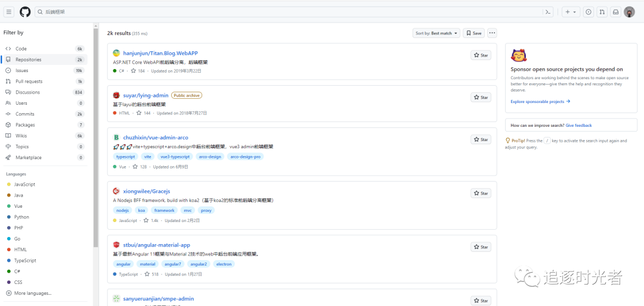Star the vue-admin-arco repository
This screenshot has height=306, width=644.
point(481,139)
